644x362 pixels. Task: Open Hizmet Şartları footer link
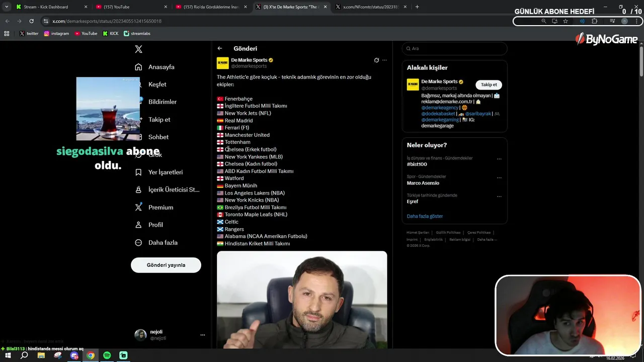[x=418, y=233]
